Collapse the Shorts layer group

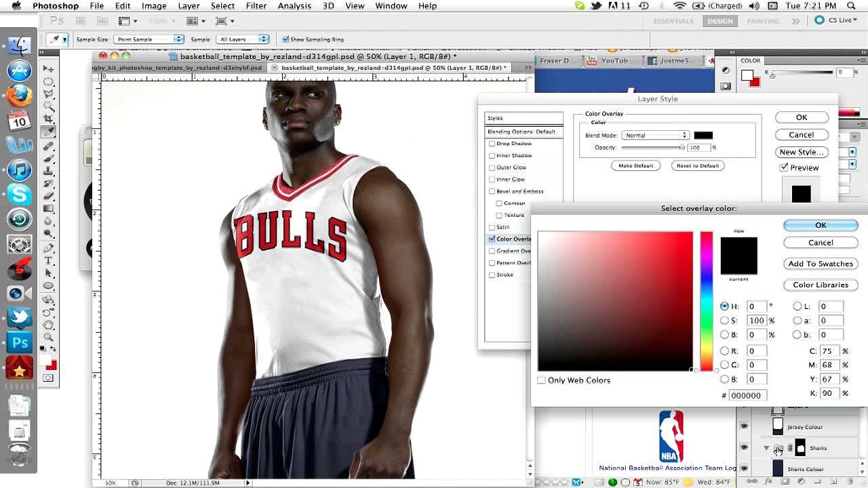tap(766, 448)
